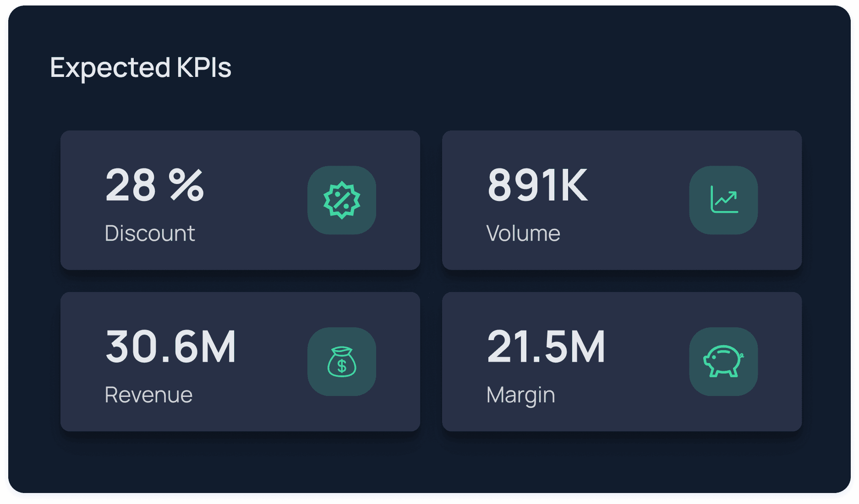
Task: Click the "Revenue" label
Action: tap(148, 395)
